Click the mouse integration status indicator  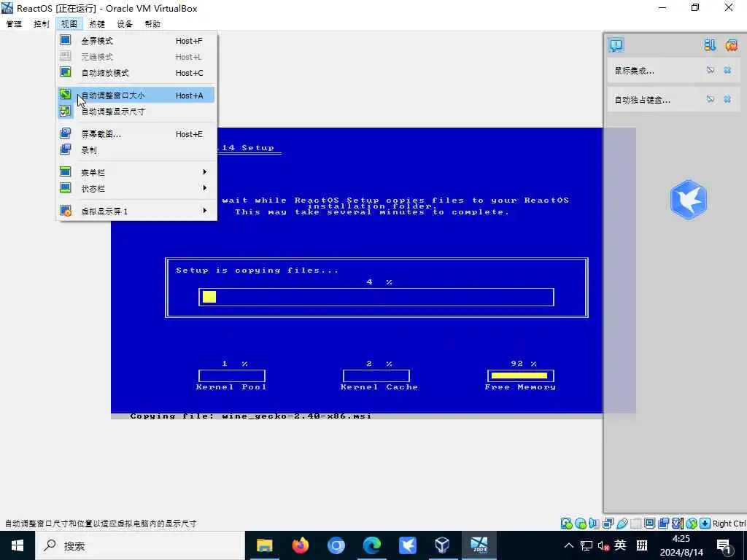click(692, 524)
